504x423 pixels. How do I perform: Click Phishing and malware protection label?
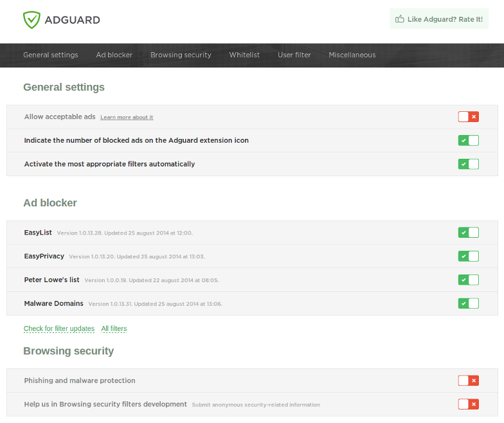(80, 381)
